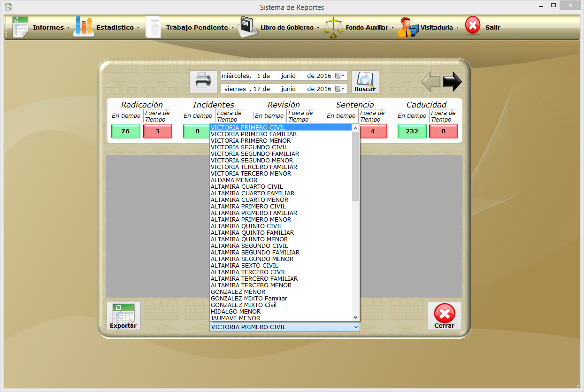The image size is (584, 392).
Task: Click the Informes spreadsheet icon
Action: pos(20,27)
